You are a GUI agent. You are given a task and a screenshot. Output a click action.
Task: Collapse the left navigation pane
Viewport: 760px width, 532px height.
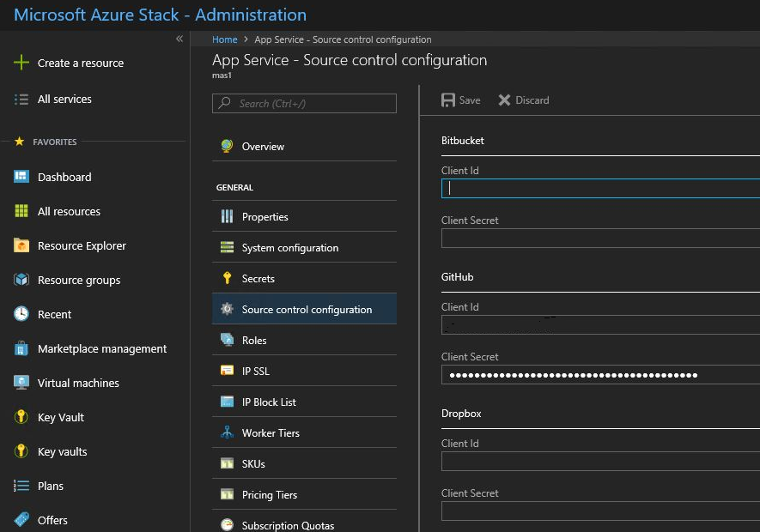180,38
